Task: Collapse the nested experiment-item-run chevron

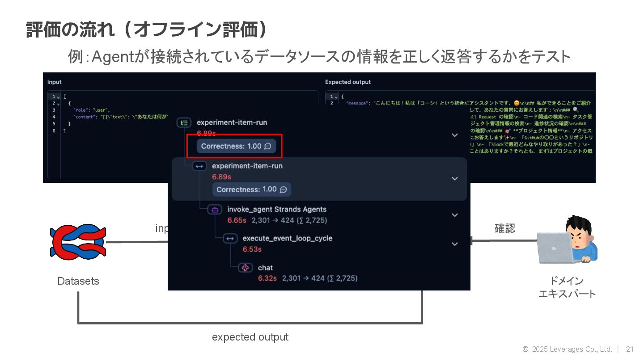Action: [455, 178]
